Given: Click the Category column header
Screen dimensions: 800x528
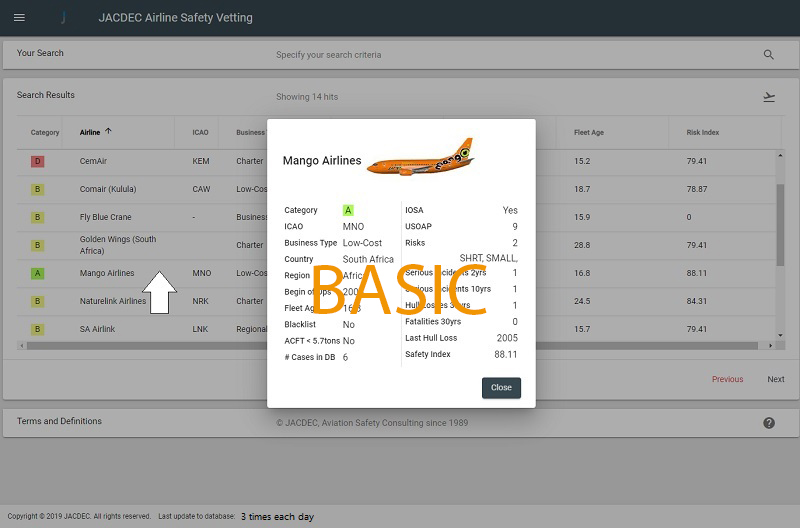Looking at the screenshot, I should (45, 132).
